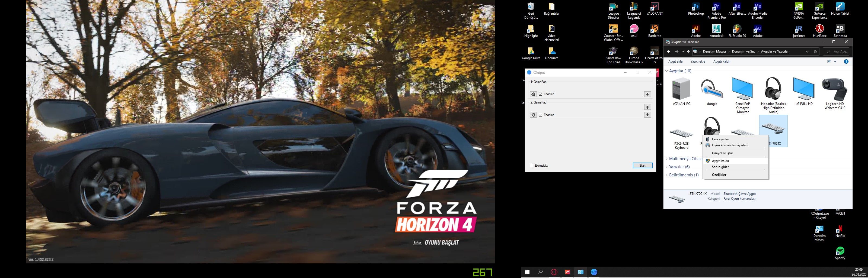Choose 'Kısayol oluştur' from context menu
This screenshot has width=868, height=278.
[736, 153]
